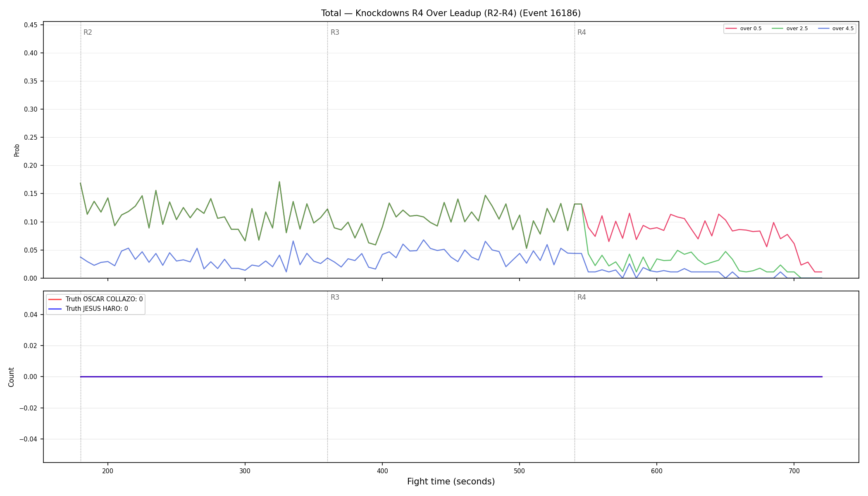Click the −0.04 tick label on Count axis
Viewport: 868px width, 496px height.
pos(28,439)
